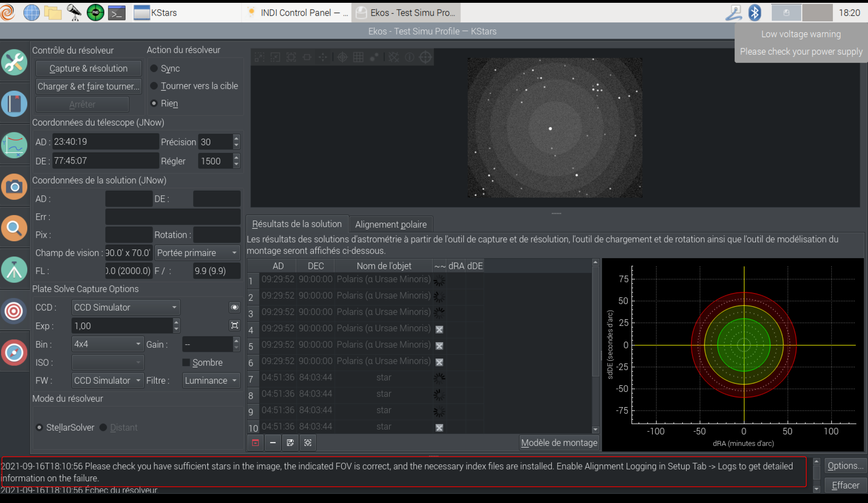
Task: Expand the Filtre Luminance dropdown
Action: click(211, 381)
